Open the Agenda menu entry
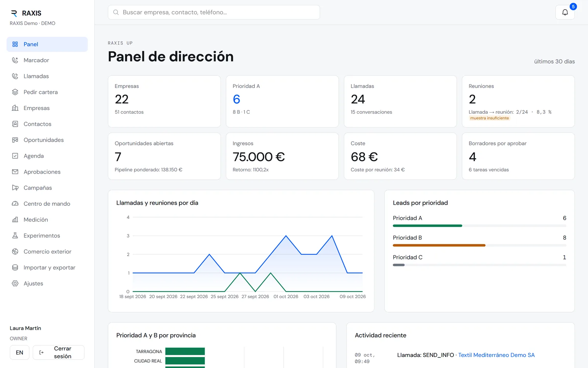 47,156
